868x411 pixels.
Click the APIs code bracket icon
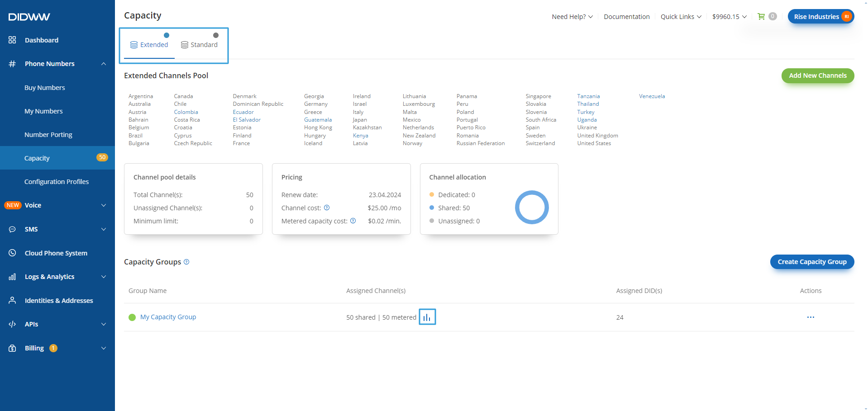(x=12, y=324)
